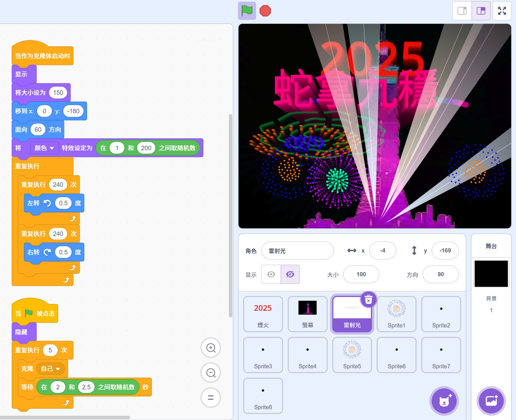The width and height of the screenshot is (516, 420).
Task: Click the green flag to run project
Action: pos(247,11)
